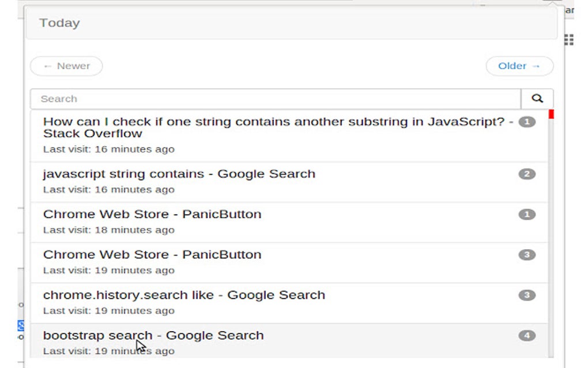Open PanicButton entry visited 18 minutes ago
This screenshot has height=368, width=588.
click(x=152, y=215)
